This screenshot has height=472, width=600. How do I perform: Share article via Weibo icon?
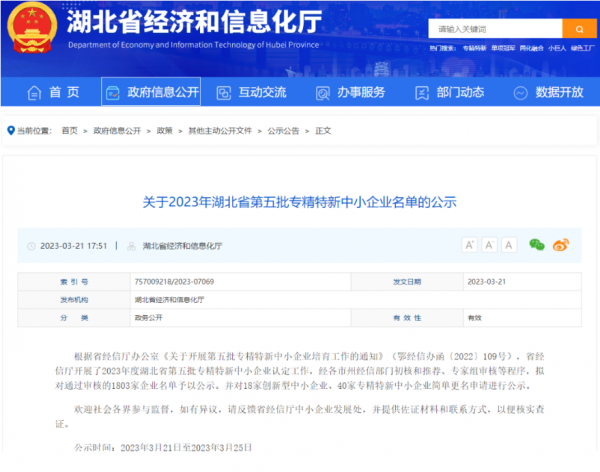pyautogui.click(x=561, y=245)
